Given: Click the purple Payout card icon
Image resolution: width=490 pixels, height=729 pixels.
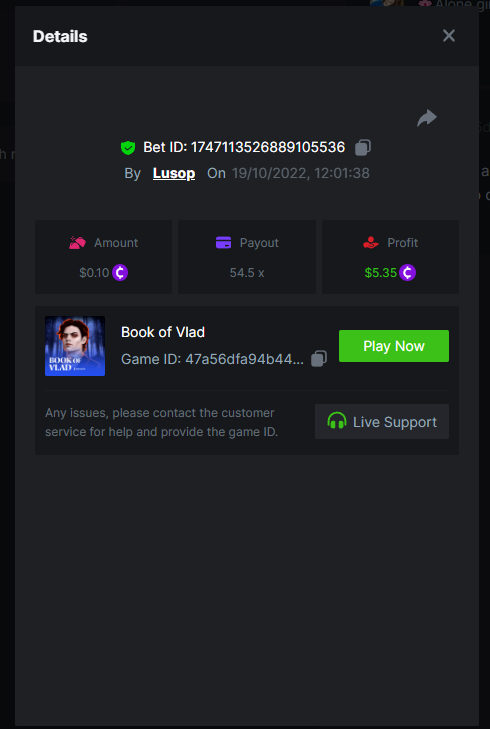Looking at the screenshot, I should point(224,243).
